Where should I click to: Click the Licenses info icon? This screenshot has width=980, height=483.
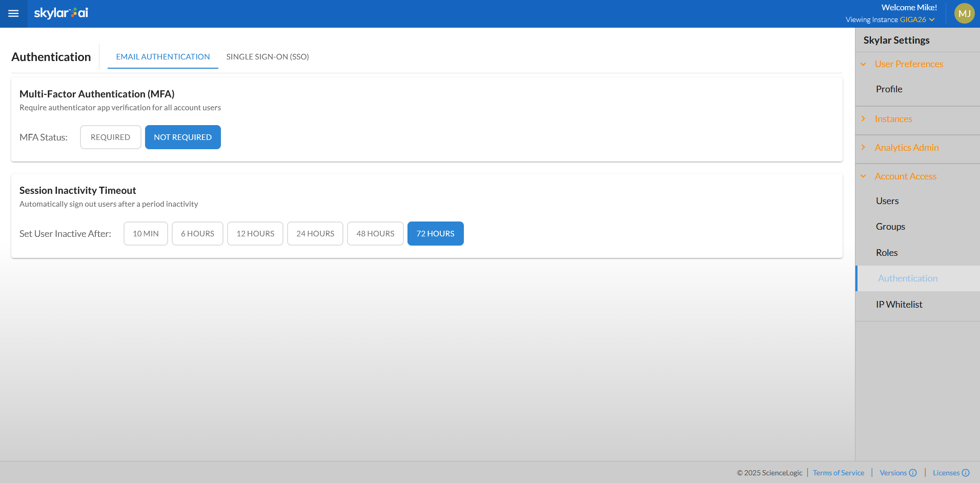966,473
